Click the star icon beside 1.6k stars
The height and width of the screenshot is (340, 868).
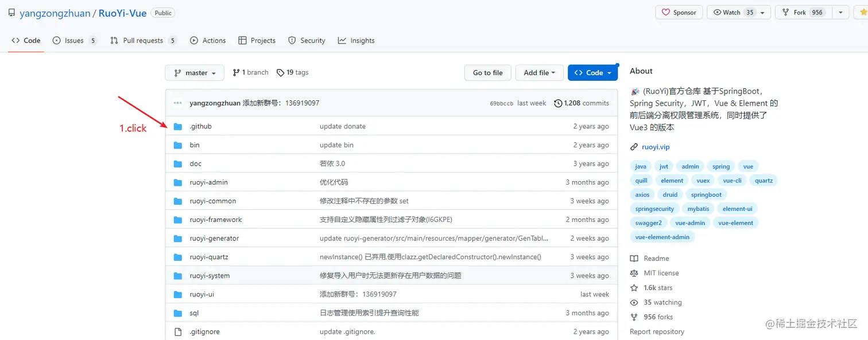point(634,288)
